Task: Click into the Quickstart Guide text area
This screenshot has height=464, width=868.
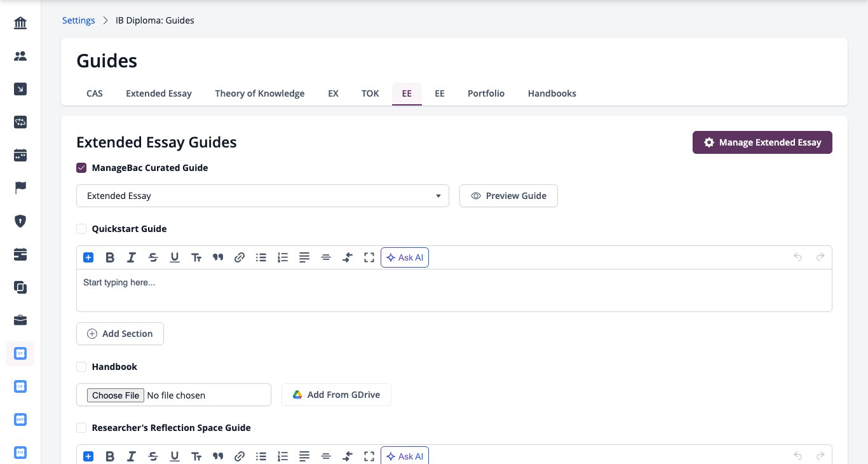Action: 454,290
